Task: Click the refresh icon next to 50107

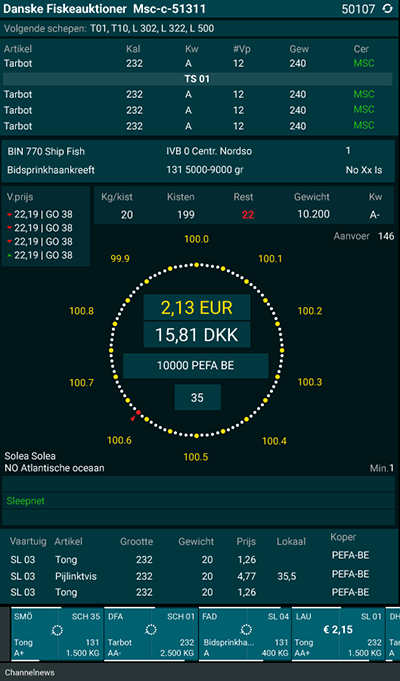Action: click(387, 9)
